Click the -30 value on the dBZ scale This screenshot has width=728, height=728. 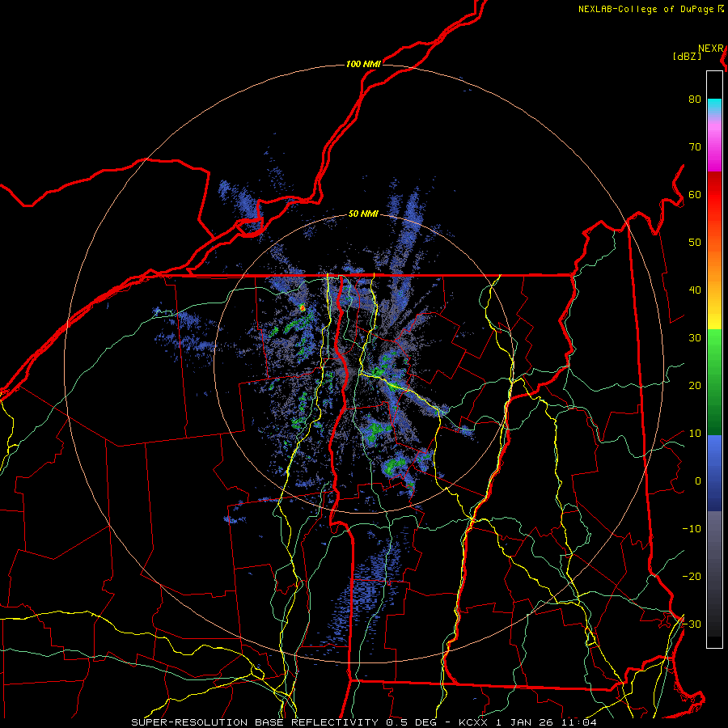692,624
